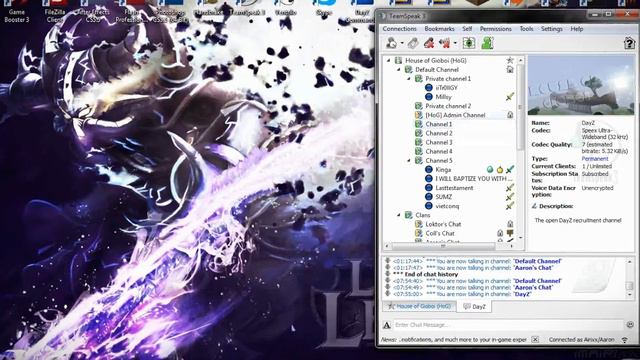Open the Permissions menu

point(496,29)
